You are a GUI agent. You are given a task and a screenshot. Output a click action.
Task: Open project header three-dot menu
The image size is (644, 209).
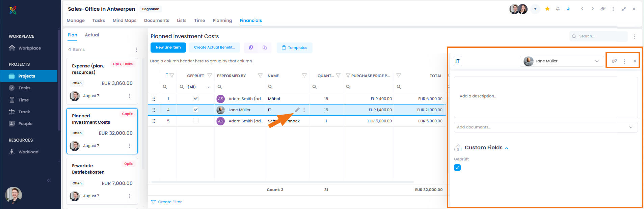coord(613,9)
